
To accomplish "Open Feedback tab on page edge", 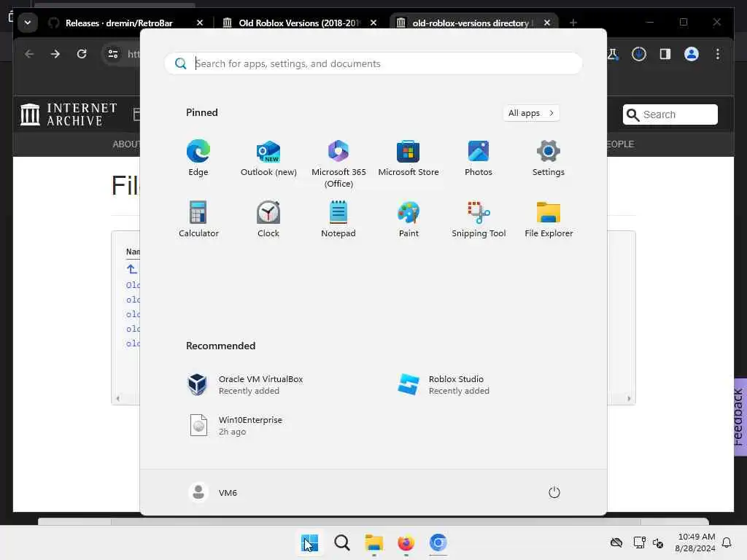I will [740, 417].
